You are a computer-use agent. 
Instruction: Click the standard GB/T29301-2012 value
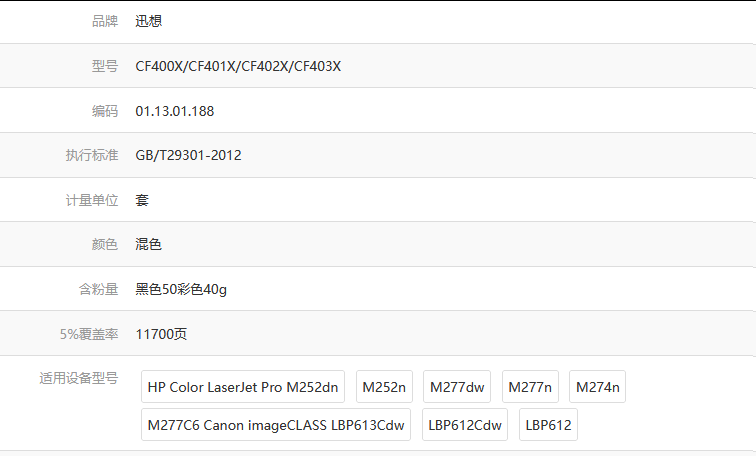pos(188,156)
